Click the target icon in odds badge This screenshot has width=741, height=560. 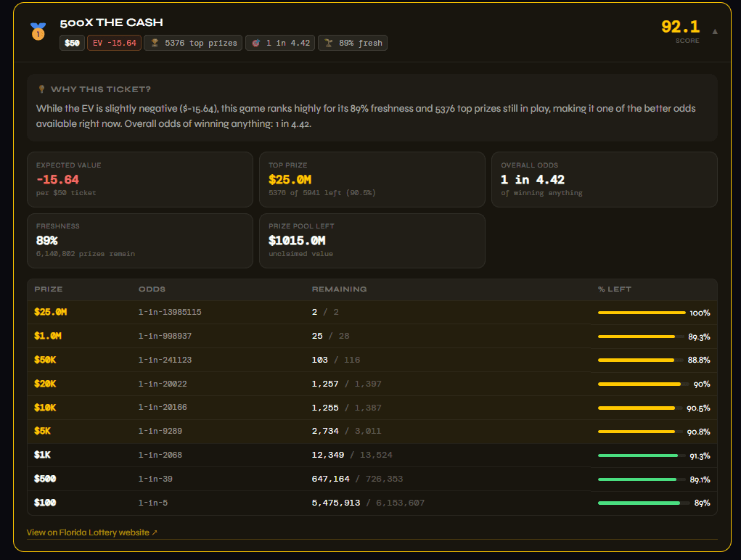point(255,43)
